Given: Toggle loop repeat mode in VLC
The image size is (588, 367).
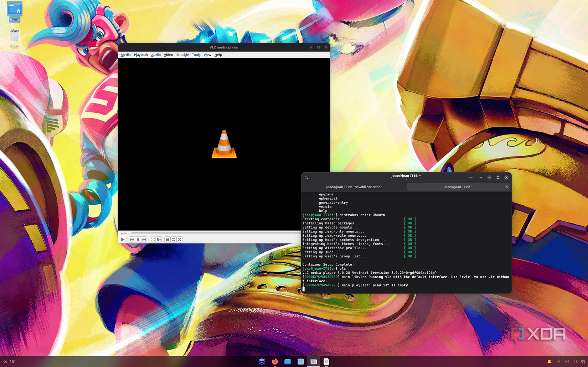Looking at the screenshot, I should (x=173, y=240).
